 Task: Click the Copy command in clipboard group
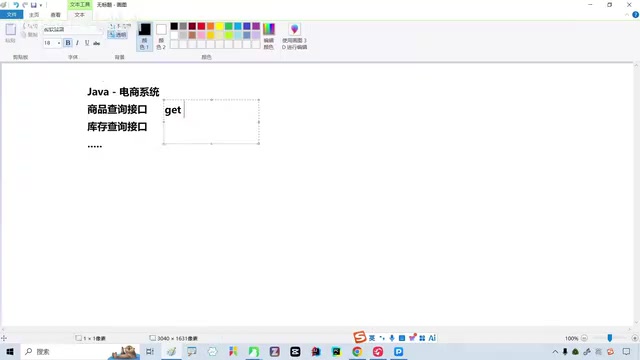[x=30, y=35]
